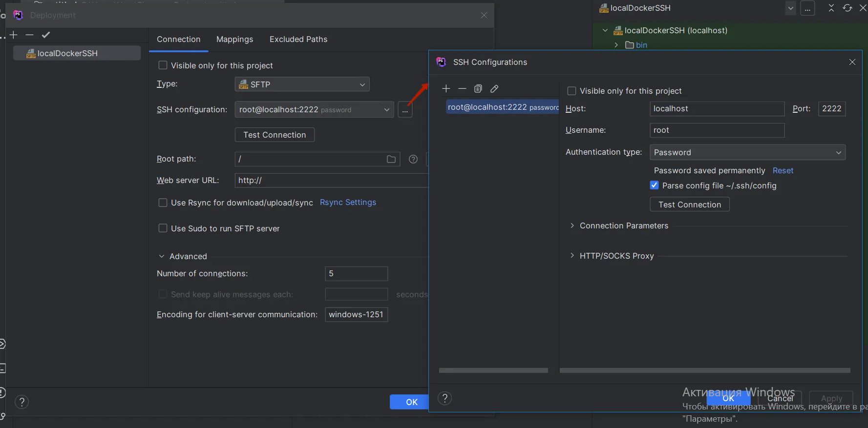Viewport: 868px width, 428px height.
Task: Open the Type dropdown set to SFTP
Action: pyautogui.click(x=302, y=84)
